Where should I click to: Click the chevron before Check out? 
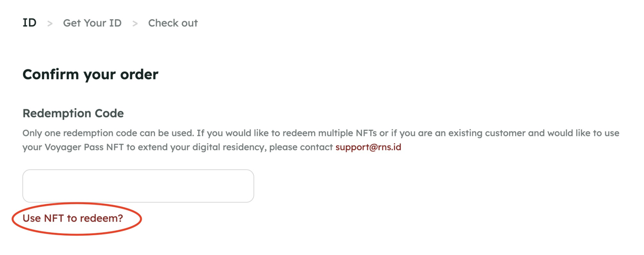pos(135,24)
